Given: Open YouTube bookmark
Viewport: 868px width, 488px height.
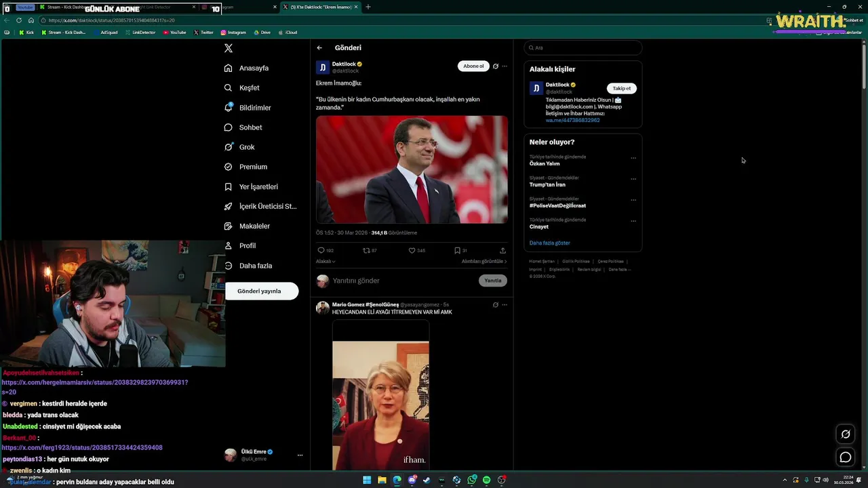Looking at the screenshot, I should pyautogui.click(x=174, y=32).
